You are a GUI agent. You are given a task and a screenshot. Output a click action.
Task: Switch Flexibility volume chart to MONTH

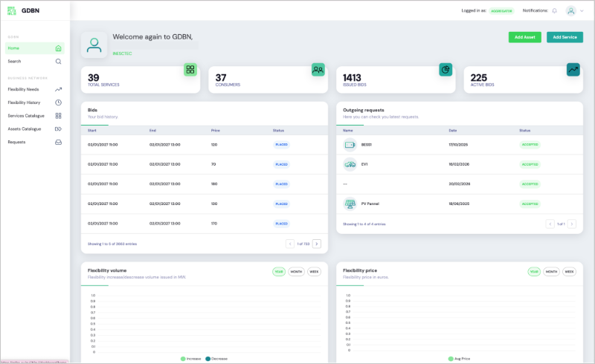tap(296, 272)
